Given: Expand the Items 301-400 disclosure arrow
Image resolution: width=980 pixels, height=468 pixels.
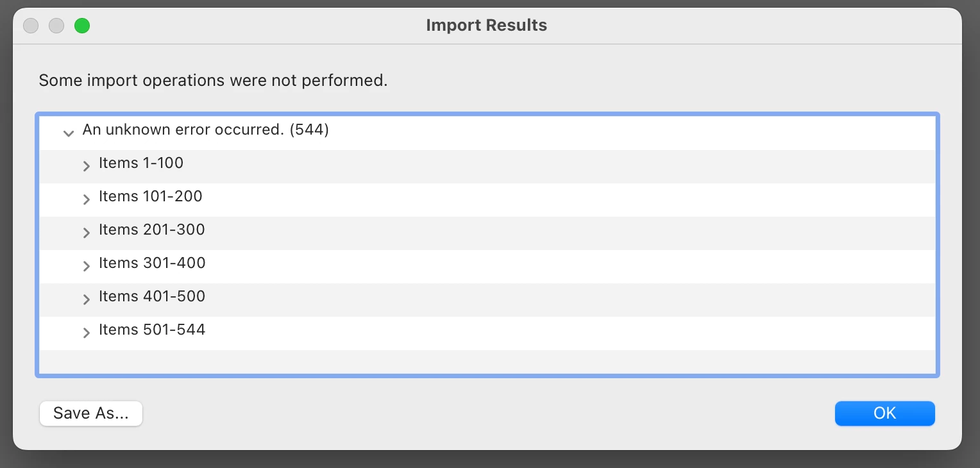Looking at the screenshot, I should [x=87, y=266].
